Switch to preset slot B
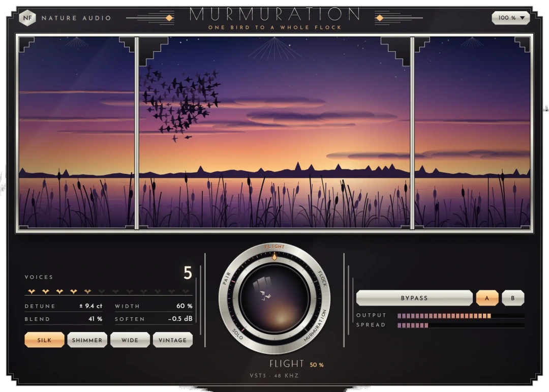The width and height of the screenshot is (549, 392). (x=513, y=298)
